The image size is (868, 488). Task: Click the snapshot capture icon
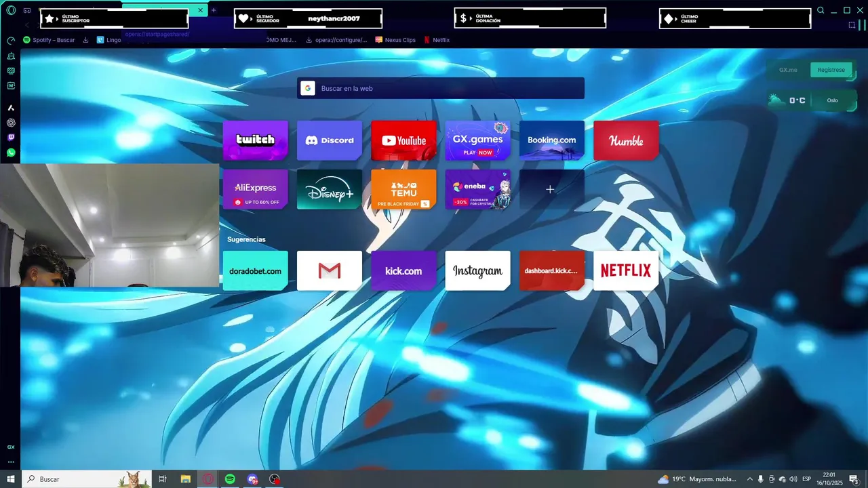[x=852, y=25]
